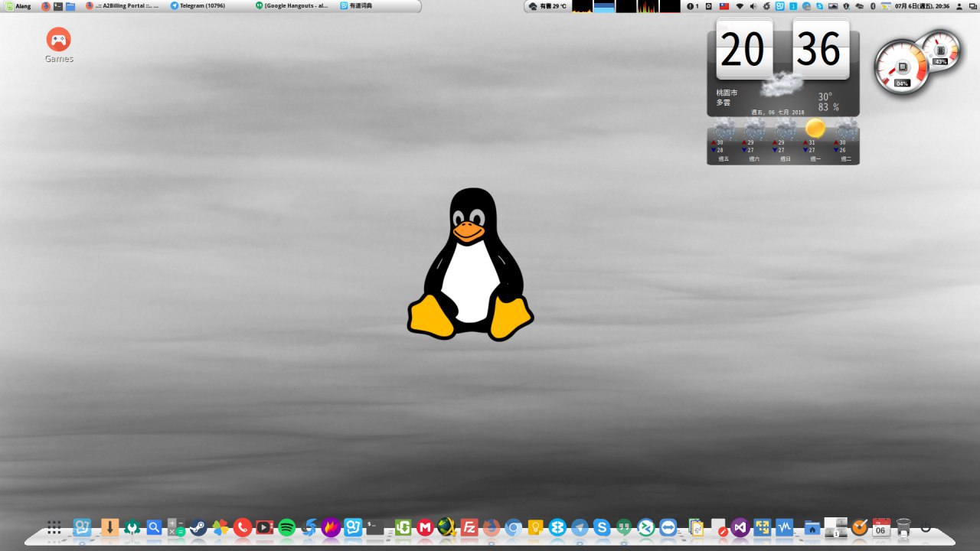
Task: Launch Visual Studio from the dock
Action: tap(740, 527)
